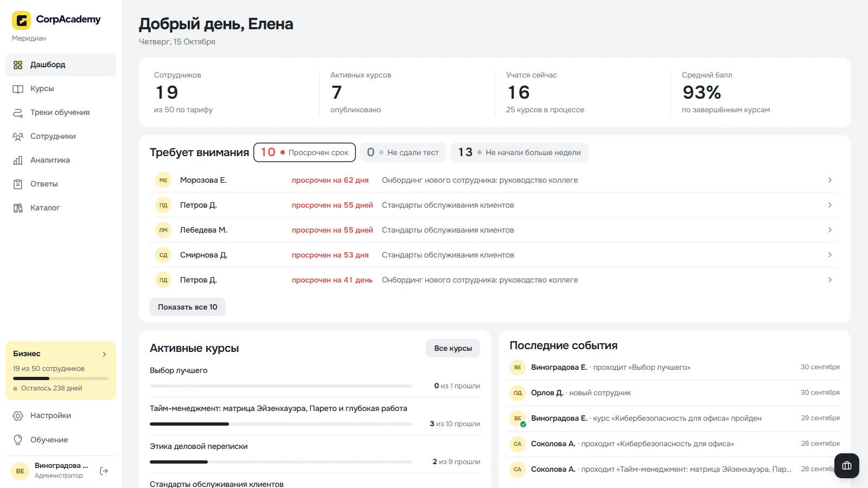This screenshot has height=488, width=868.
Task: Click the chart icon beside Аналитика
Action: tap(18, 160)
